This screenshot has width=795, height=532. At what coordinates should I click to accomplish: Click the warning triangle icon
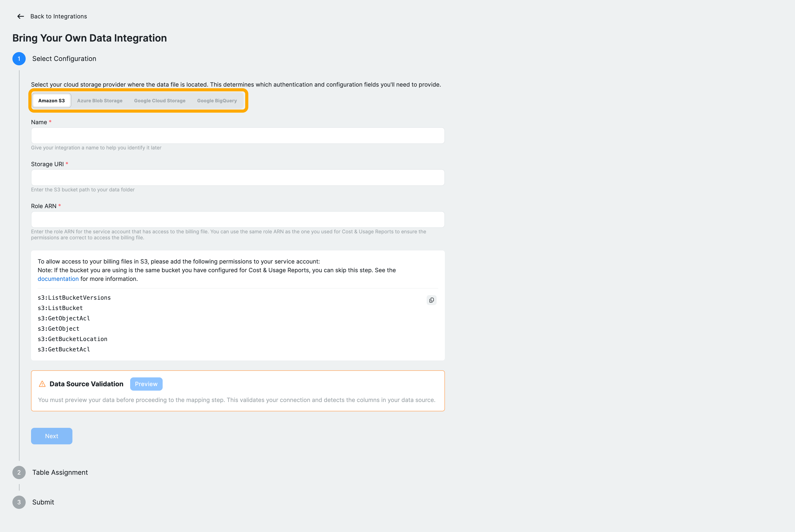[42, 384]
